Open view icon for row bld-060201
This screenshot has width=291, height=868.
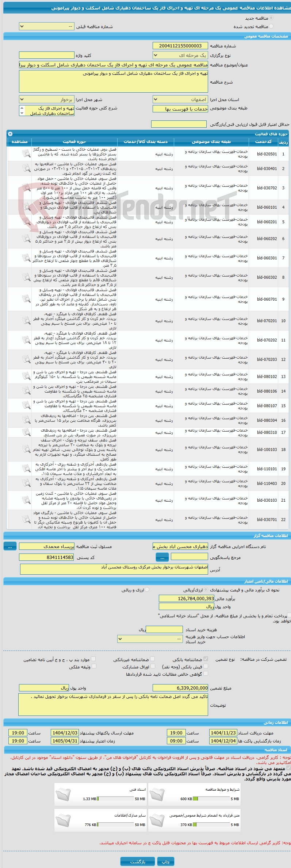(x=26, y=221)
